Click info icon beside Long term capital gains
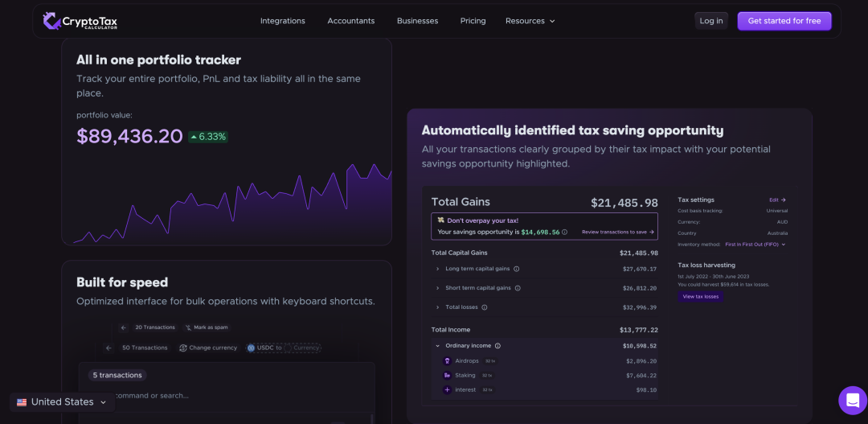This screenshot has height=424, width=868. click(517, 269)
